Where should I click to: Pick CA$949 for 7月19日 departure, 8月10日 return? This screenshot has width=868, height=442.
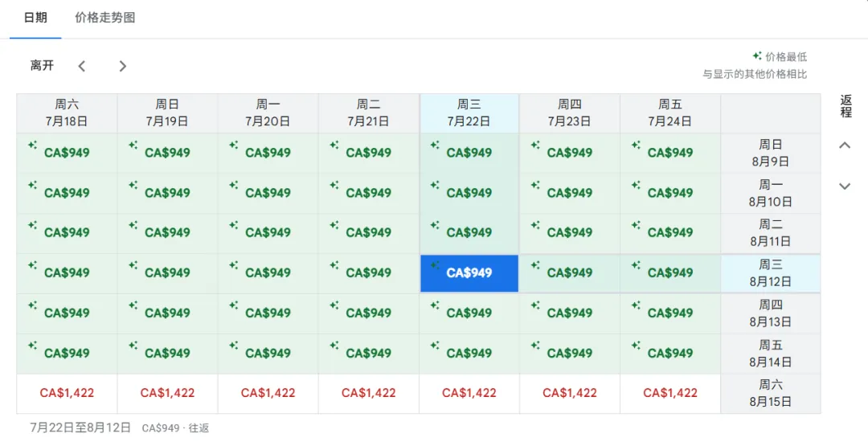(168, 193)
